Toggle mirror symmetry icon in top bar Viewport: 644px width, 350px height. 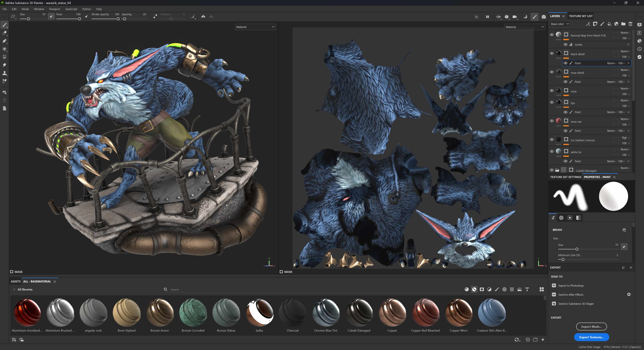(203, 16)
